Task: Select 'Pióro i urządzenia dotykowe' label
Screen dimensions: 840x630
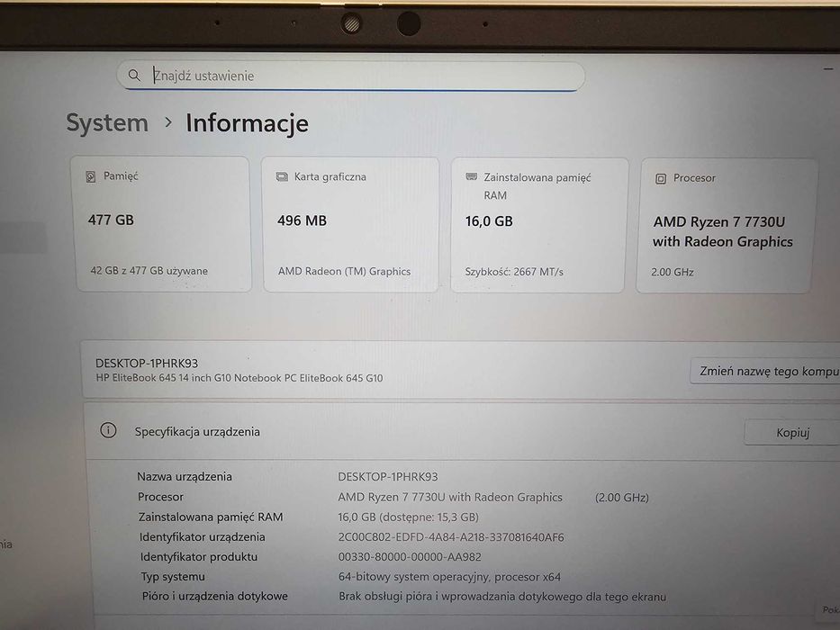Action: click(215, 596)
